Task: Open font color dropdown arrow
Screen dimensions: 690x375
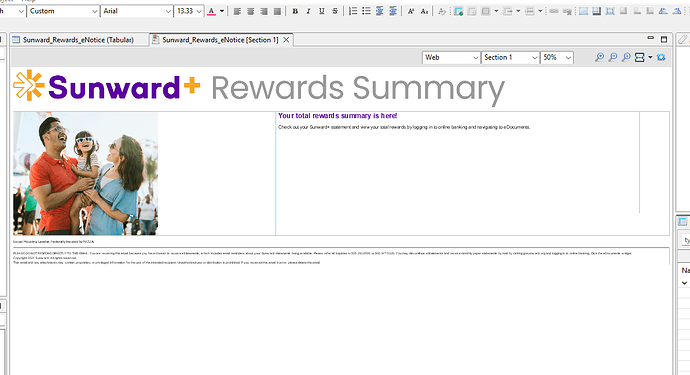Action: click(x=222, y=11)
